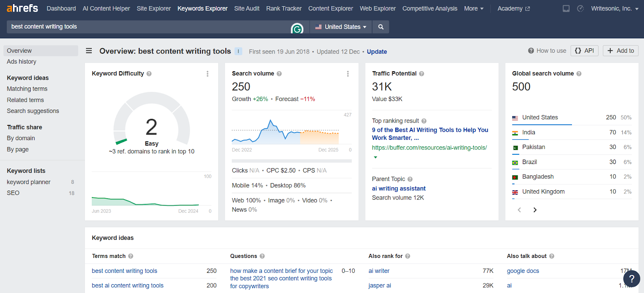Viewport: 644px width, 293px height.
Task: Open Matching terms in sidebar
Action: coord(27,89)
